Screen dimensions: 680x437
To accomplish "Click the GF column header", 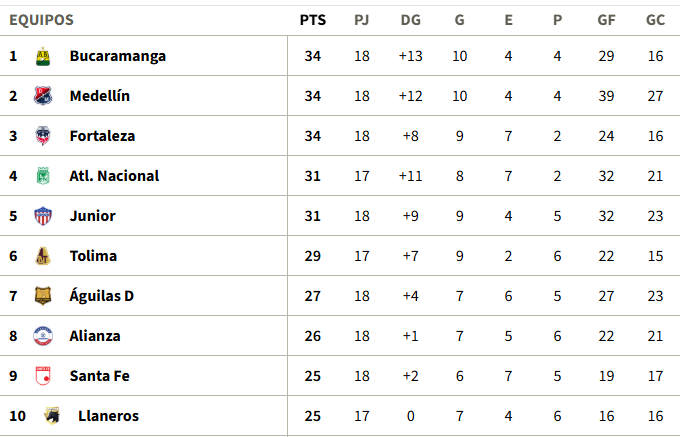I will click(x=606, y=19).
